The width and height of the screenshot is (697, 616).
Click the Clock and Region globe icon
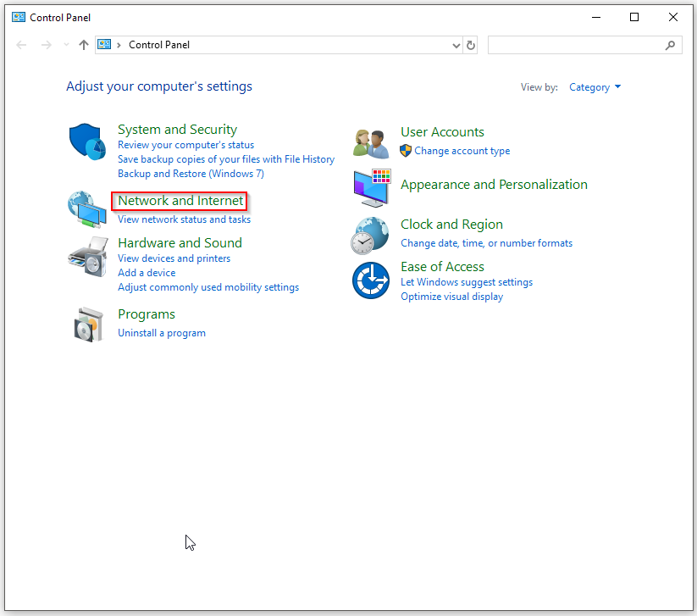[x=370, y=235]
